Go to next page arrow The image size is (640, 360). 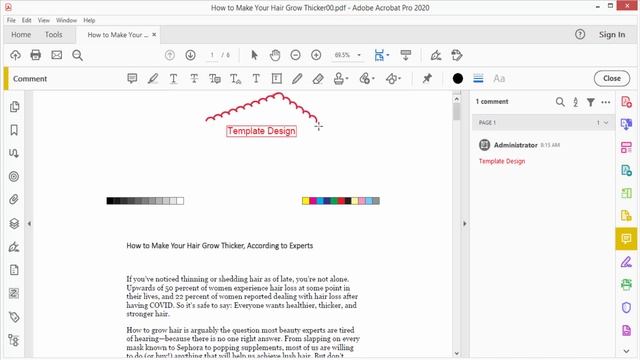190,55
